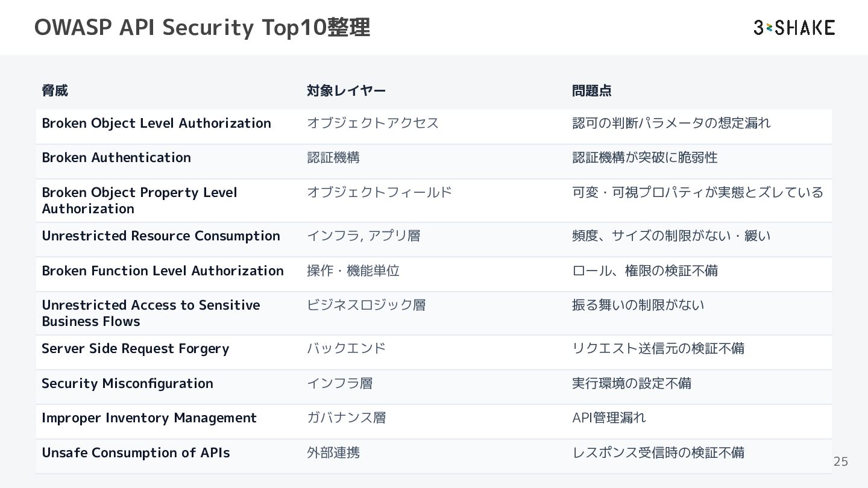Click the Security Misconfiguration entry
868x488 pixels.
point(127,383)
